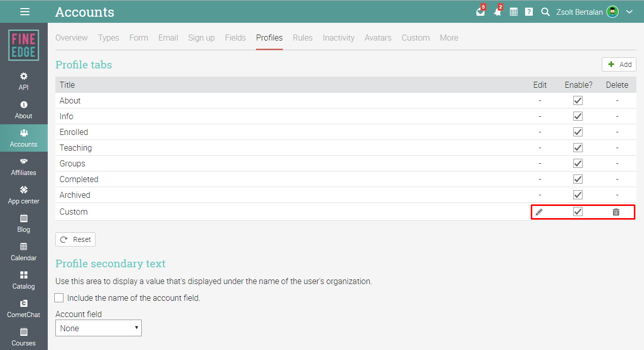Open the search magnifier icon
The height and width of the screenshot is (350, 644).
point(545,12)
